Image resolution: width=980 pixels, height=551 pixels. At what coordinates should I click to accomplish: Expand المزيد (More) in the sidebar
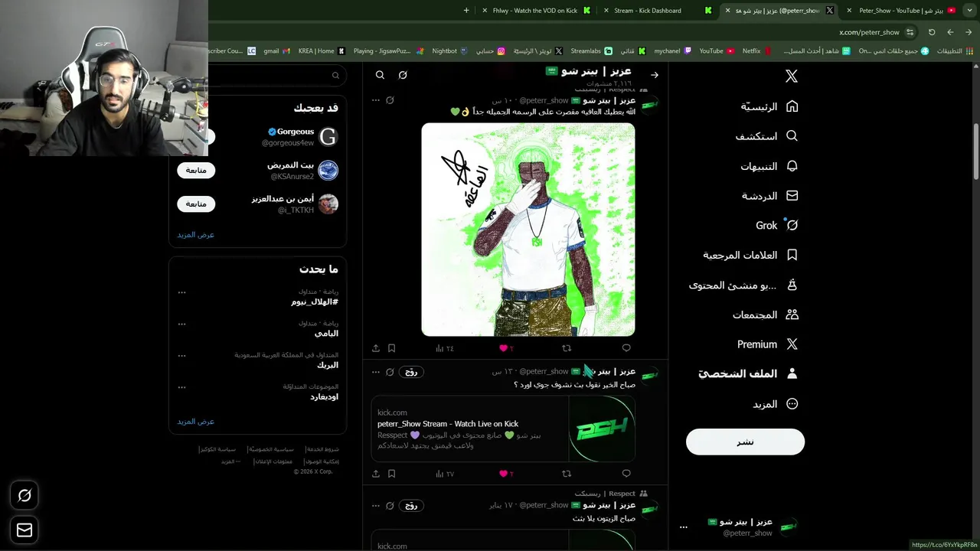[x=776, y=404]
